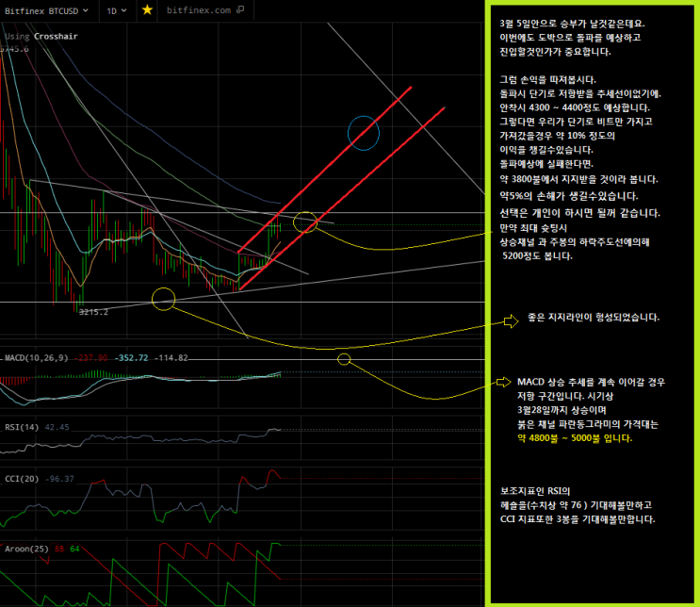The height and width of the screenshot is (607, 700).
Task: Click the MACD histogram value -114.82
Action: pyautogui.click(x=171, y=358)
